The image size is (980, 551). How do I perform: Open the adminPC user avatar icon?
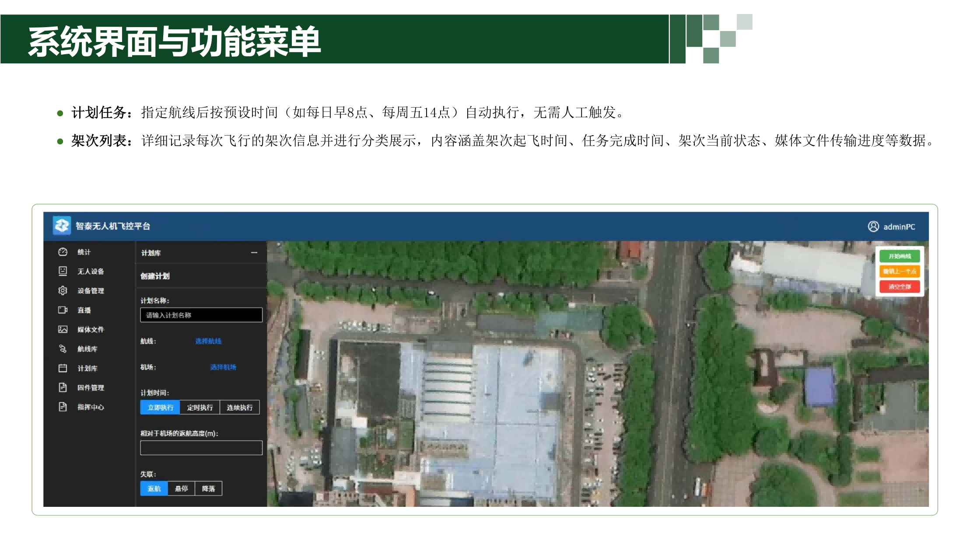point(873,227)
